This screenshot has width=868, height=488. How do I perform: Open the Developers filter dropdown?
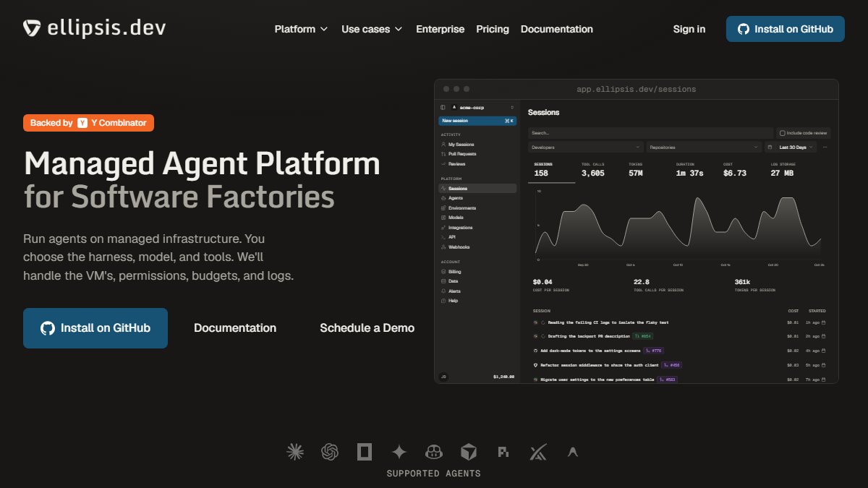(585, 147)
